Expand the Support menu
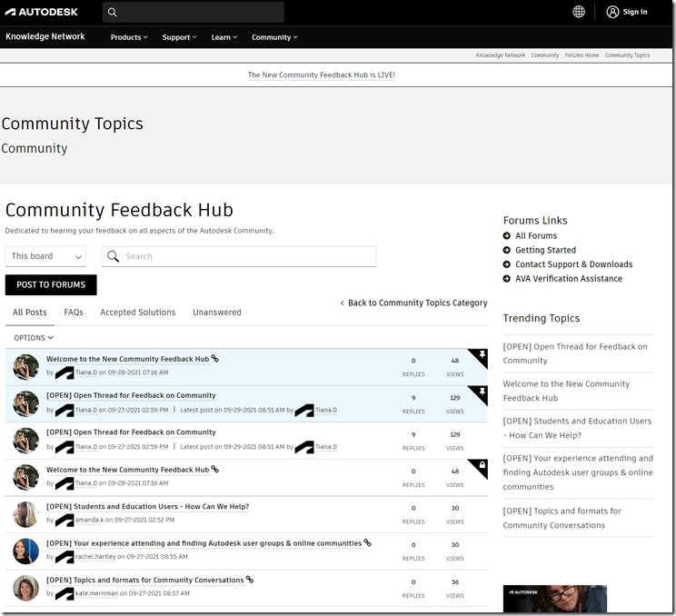 (x=179, y=37)
